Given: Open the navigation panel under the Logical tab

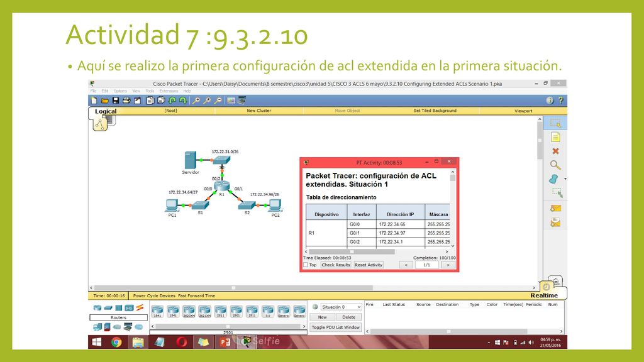Looking at the screenshot, I should coord(100,124).
